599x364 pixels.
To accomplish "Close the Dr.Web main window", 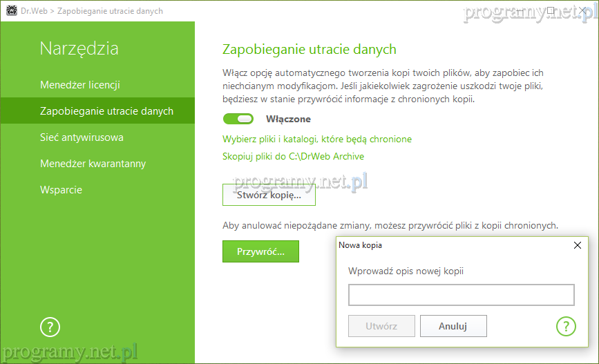I will (x=582, y=11).
